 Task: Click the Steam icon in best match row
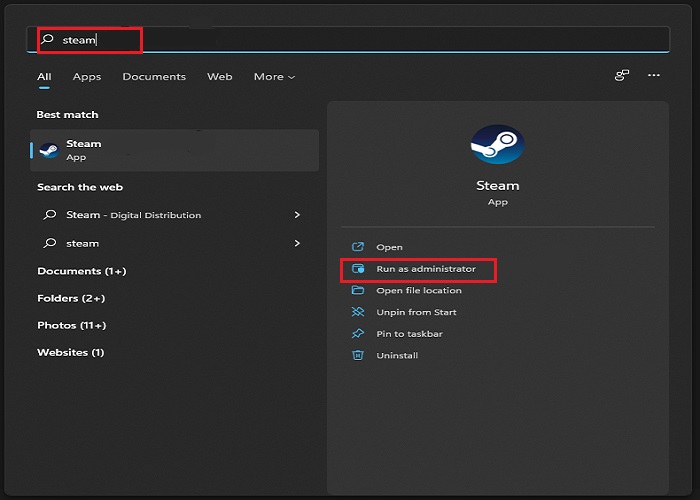(x=49, y=150)
